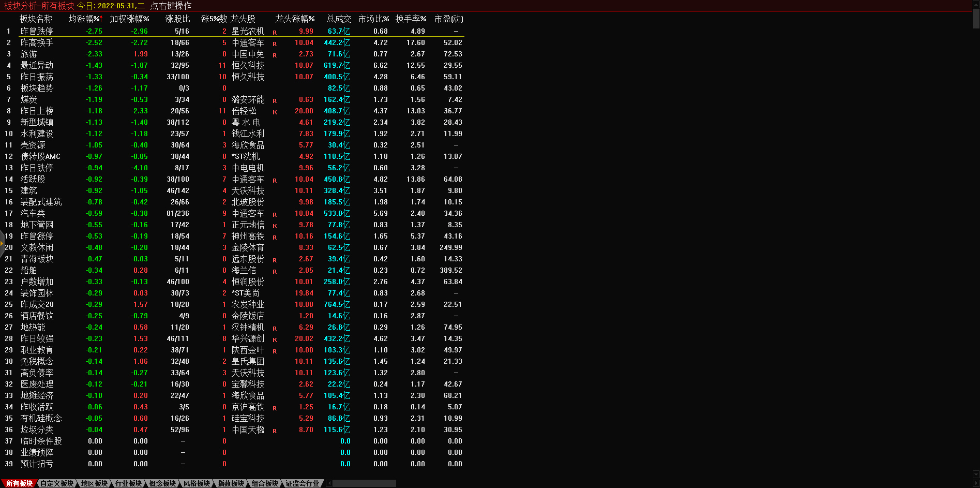Click the R marker beside 中国天楹

pyautogui.click(x=275, y=431)
